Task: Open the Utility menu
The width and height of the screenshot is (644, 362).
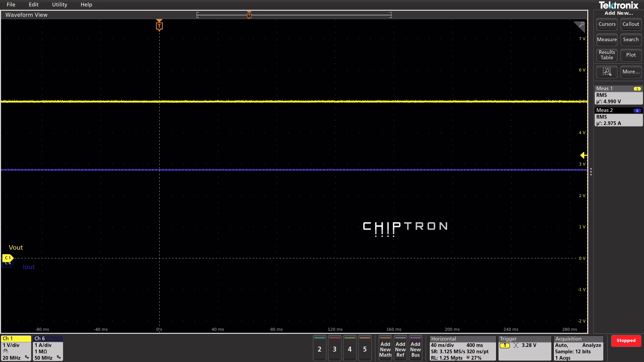Action: 59,5
